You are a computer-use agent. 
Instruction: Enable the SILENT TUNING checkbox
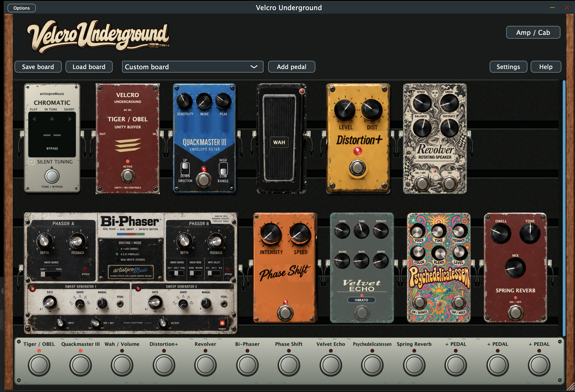pyautogui.click(x=31, y=162)
